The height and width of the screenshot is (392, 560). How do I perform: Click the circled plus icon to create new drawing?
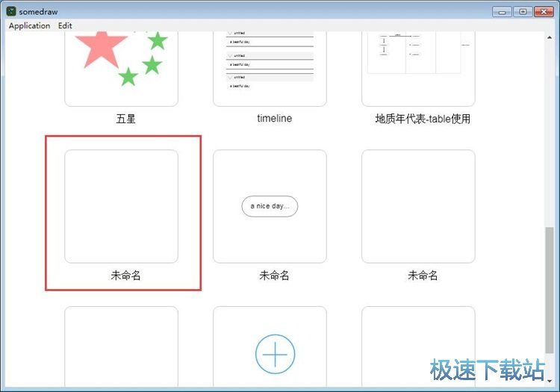[x=275, y=354]
